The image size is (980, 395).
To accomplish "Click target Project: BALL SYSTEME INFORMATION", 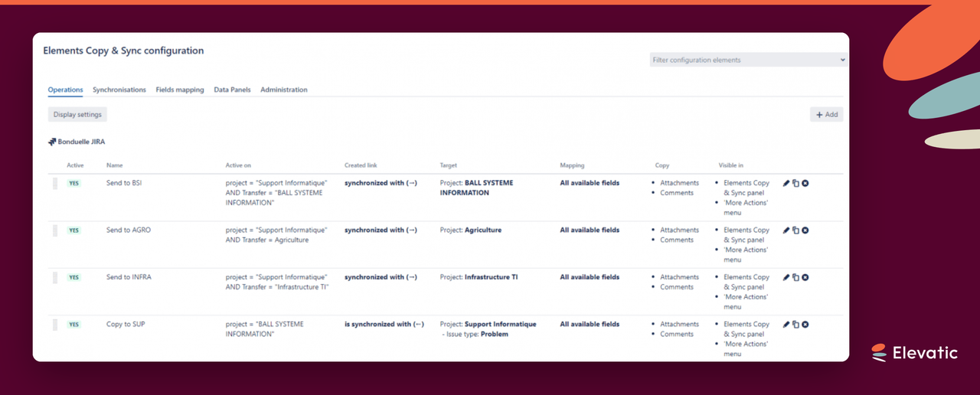I will [x=476, y=188].
